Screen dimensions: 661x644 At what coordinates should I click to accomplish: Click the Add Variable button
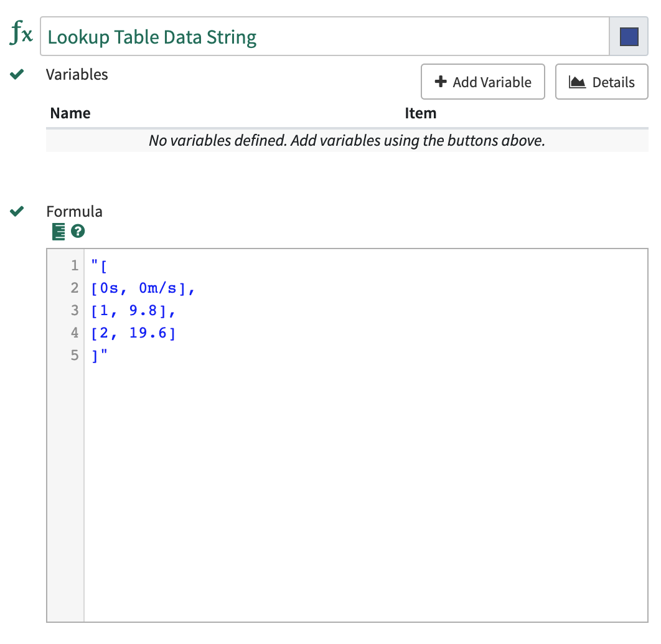click(x=483, y=82)
